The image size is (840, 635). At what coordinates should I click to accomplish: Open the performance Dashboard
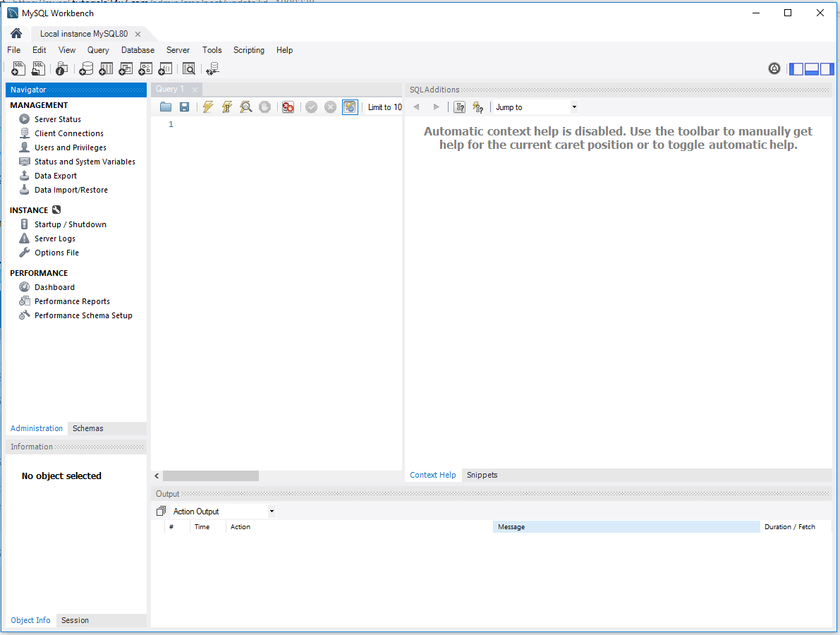click(x=54, y=287)
